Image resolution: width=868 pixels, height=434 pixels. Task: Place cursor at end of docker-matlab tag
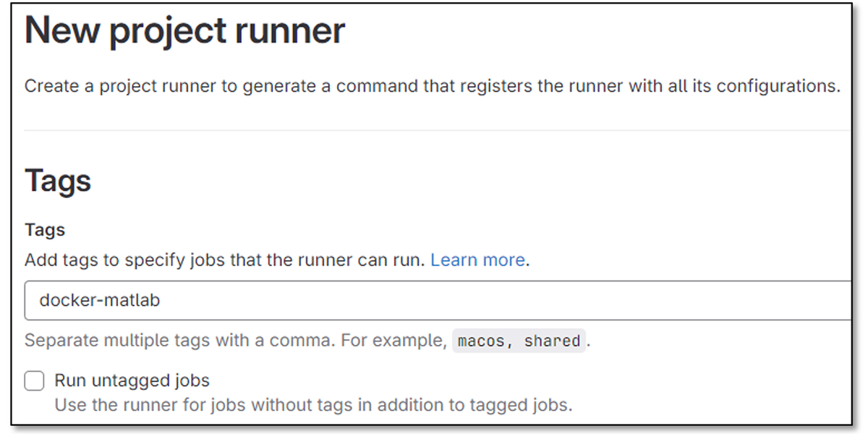(161, 300)
